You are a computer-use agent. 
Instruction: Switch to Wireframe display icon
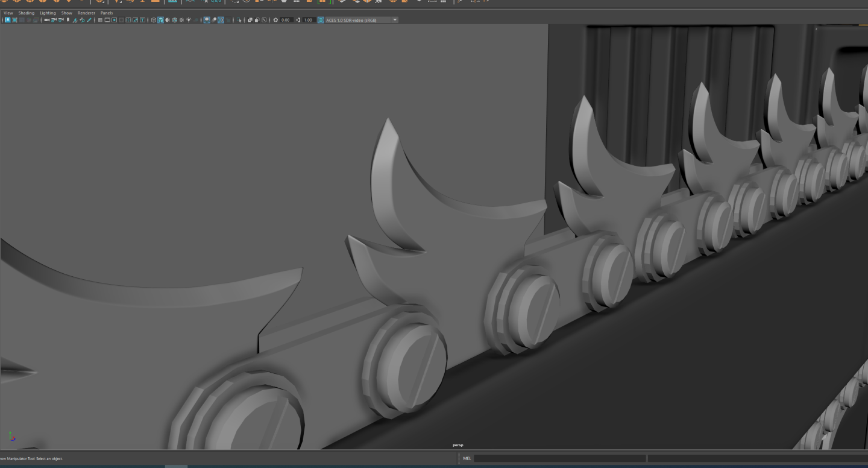click(154, 20)
